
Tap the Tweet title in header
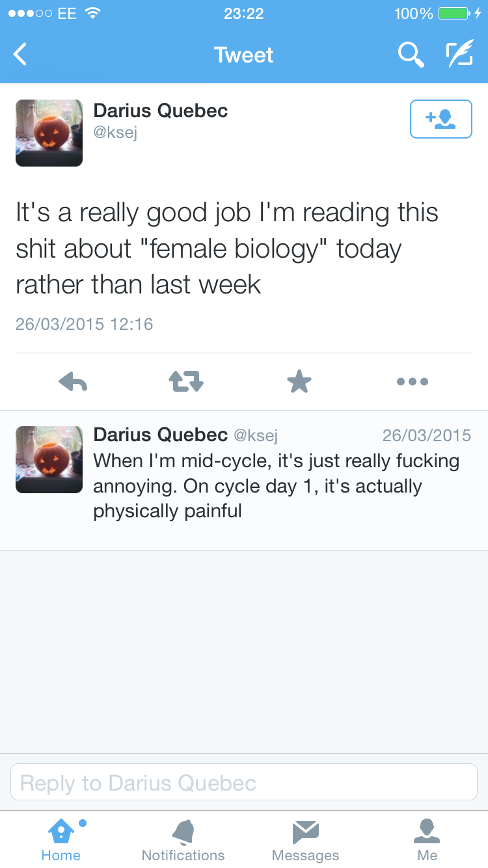pos(244,55)
